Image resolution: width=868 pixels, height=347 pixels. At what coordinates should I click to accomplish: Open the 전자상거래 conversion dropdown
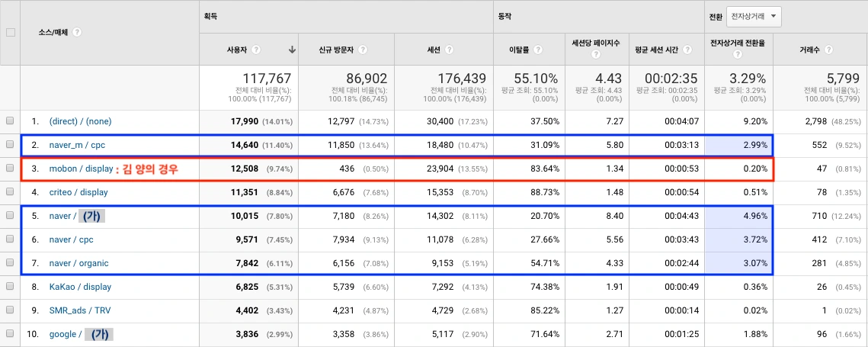tap(754, 16)
